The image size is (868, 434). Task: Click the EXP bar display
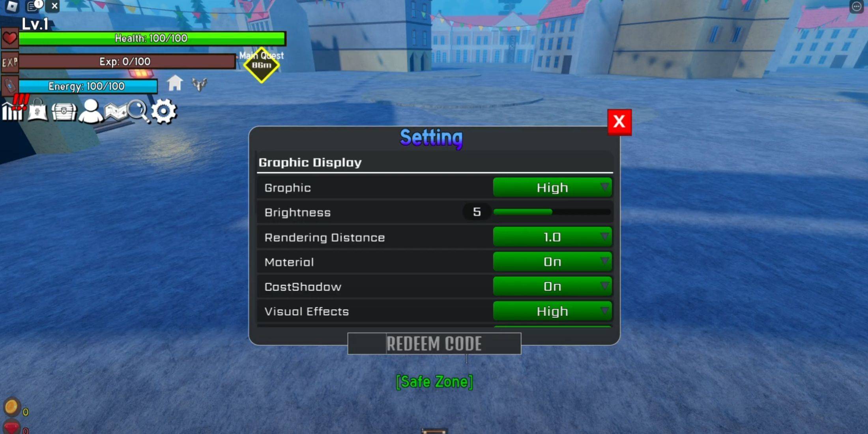125,62
